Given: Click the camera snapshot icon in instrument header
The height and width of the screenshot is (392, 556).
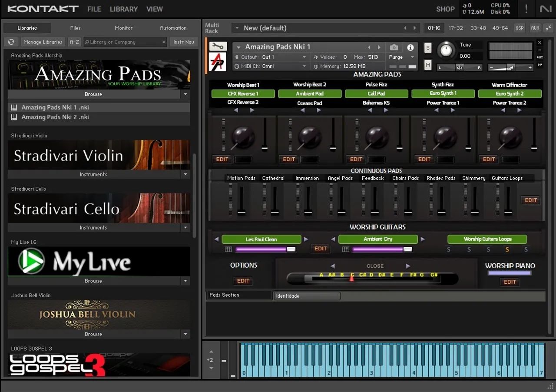Looking at the screenshot, I should click(394, 47).
